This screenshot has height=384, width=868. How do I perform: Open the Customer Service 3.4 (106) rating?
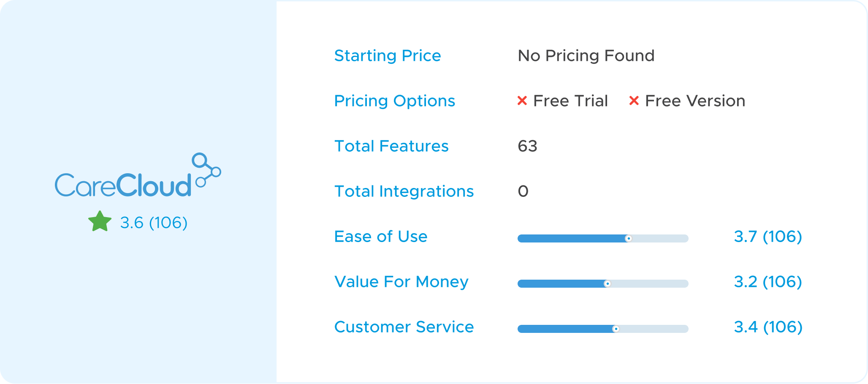coord(768,327)
